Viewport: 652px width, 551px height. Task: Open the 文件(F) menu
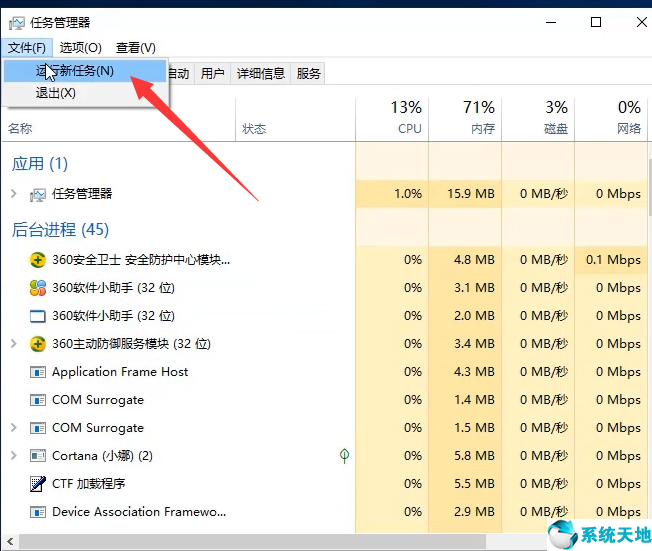click(x=27, y=48)
